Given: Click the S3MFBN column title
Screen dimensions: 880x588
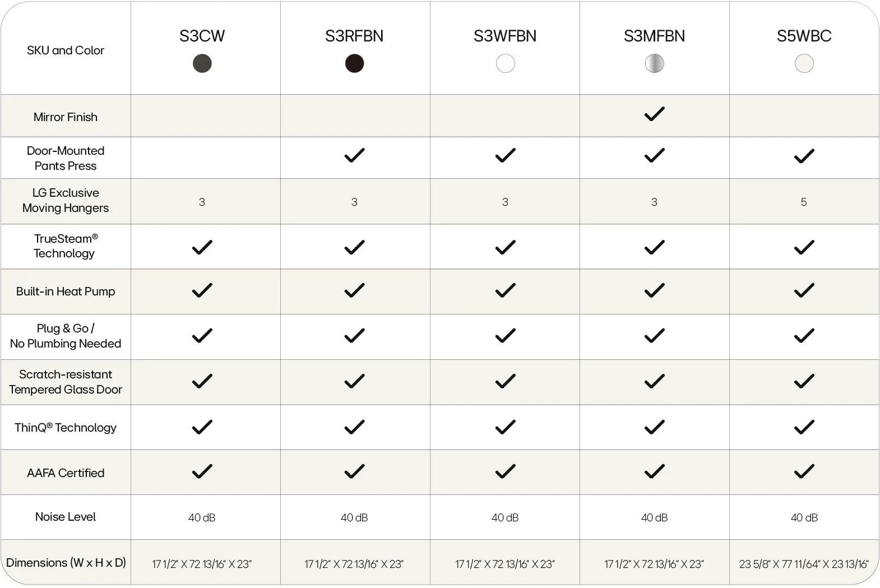Looking at the screenshot, I should [x=654, y=36].
